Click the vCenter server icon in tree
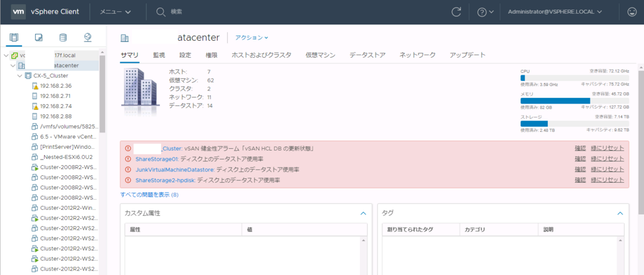This screenshot has width=644, height=275. click(x=15, y=55)
